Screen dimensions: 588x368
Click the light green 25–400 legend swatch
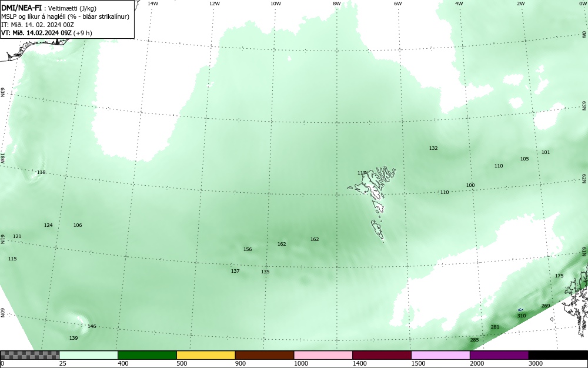pos(89,355)
